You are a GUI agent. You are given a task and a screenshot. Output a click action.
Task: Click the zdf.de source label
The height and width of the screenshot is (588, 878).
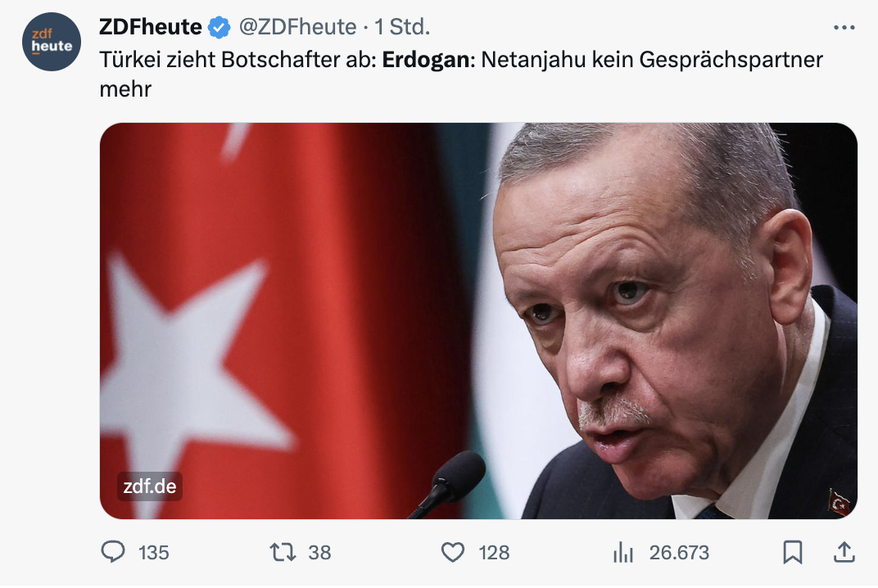[149, 486]
